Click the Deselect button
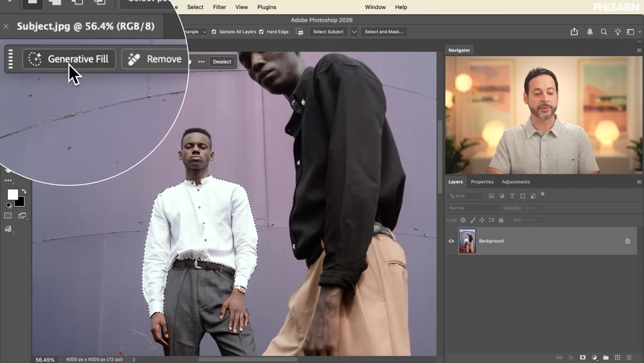The height and width of the screenshot is (363, 644). (x=222, y=62)
